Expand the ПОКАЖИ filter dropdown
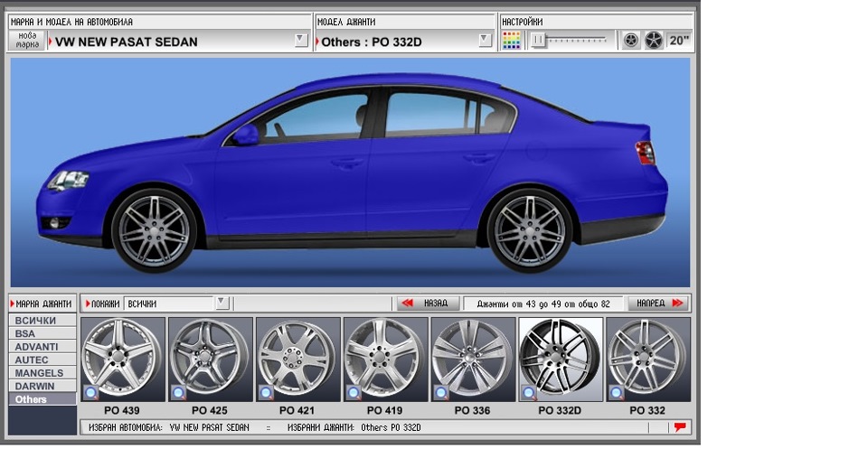This screenshot has height=458, width=868. coord(222,304)
